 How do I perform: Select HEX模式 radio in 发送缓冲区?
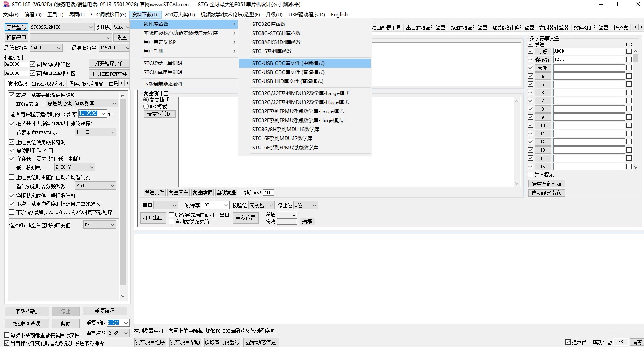pyautogui.click(x=146, y=106)
